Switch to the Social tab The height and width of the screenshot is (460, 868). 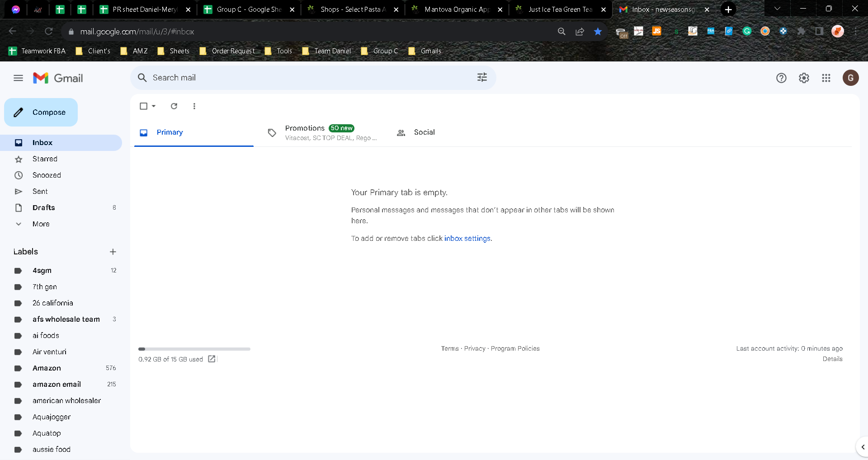pyautogui.click(x=451, y=132)
